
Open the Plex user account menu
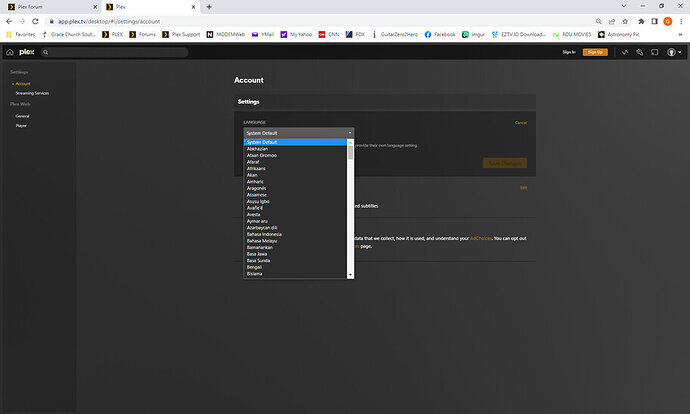(x=674, y=52)
